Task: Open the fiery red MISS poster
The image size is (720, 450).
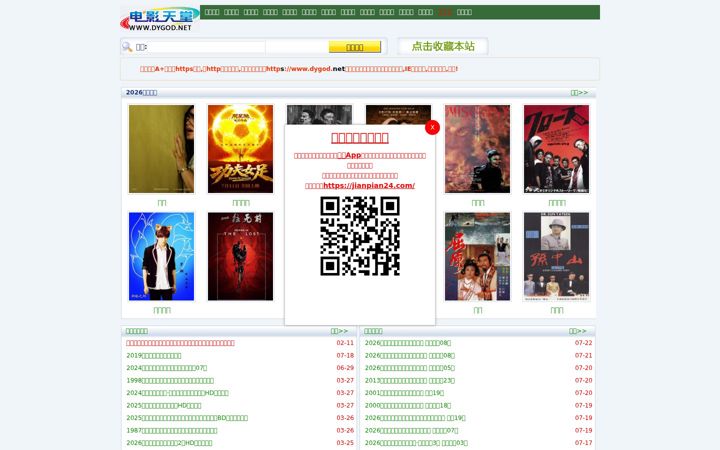Action: (477, 149)
